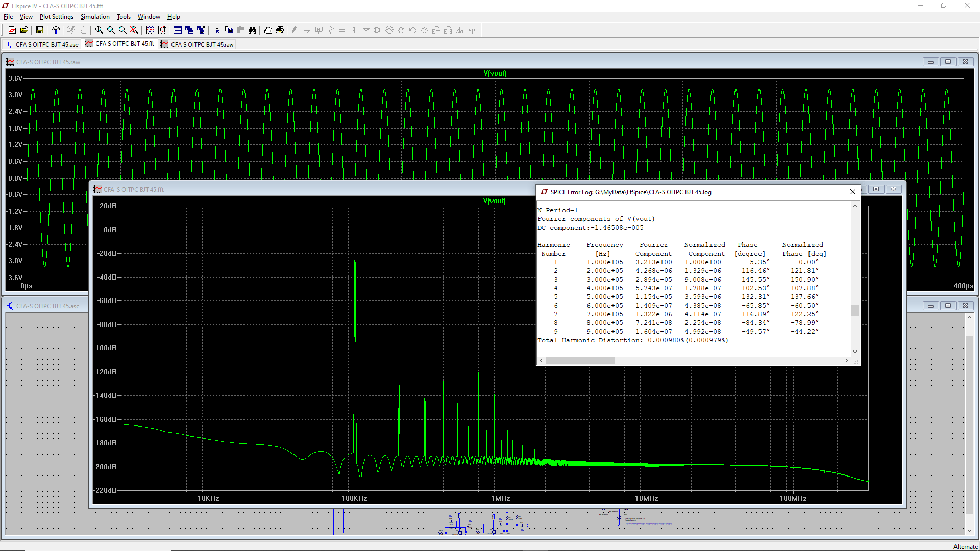Click the Print printer icon
The image size is (980, 551).
[280, 30]
